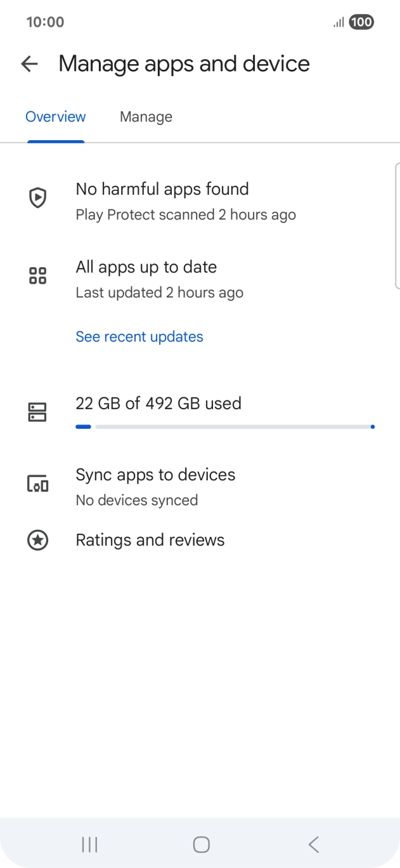Open All apps up to date
400x868 pixels.
[x=146, y=267]
